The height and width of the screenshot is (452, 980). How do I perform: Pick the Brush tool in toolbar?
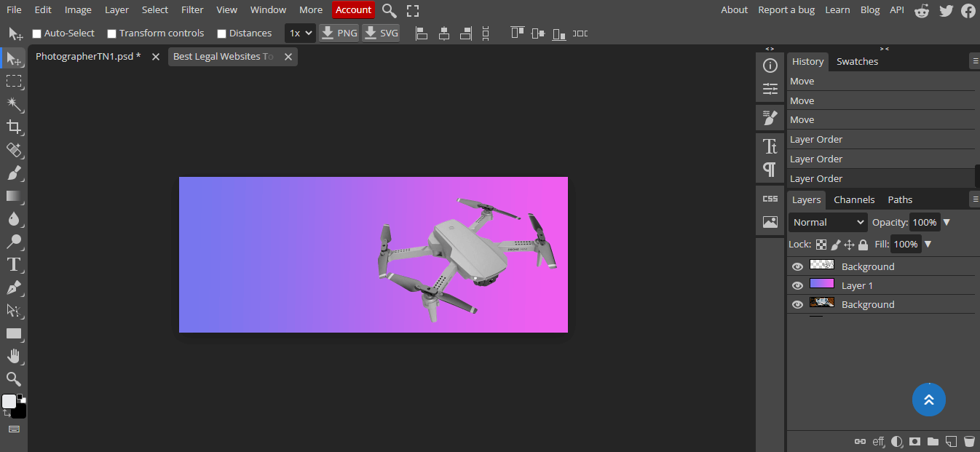[x=14, y=173]
